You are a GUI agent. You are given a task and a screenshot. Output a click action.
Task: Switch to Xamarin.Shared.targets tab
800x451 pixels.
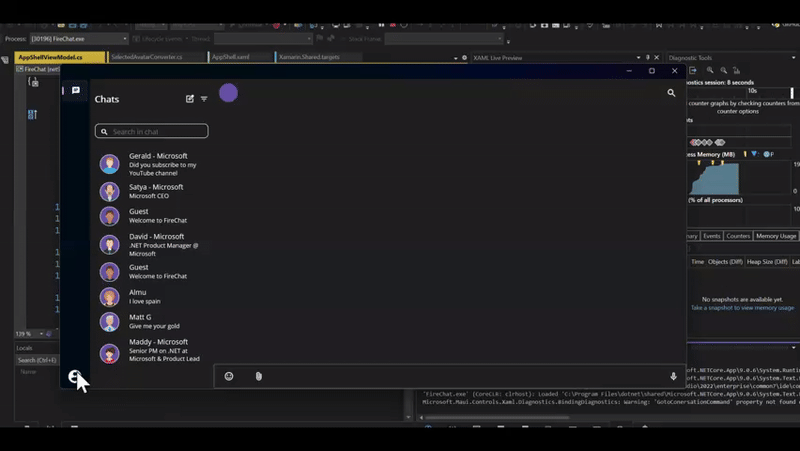pos(309,57)
